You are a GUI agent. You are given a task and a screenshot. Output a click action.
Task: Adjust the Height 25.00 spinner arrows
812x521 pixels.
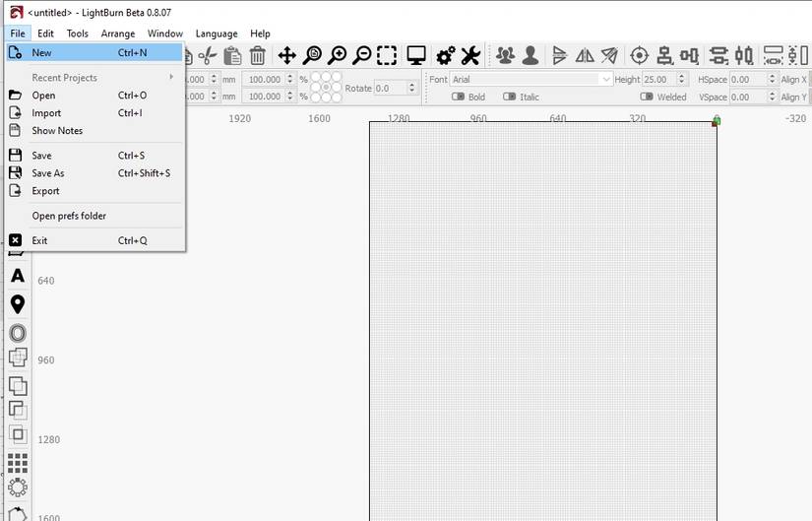[681, 80]
